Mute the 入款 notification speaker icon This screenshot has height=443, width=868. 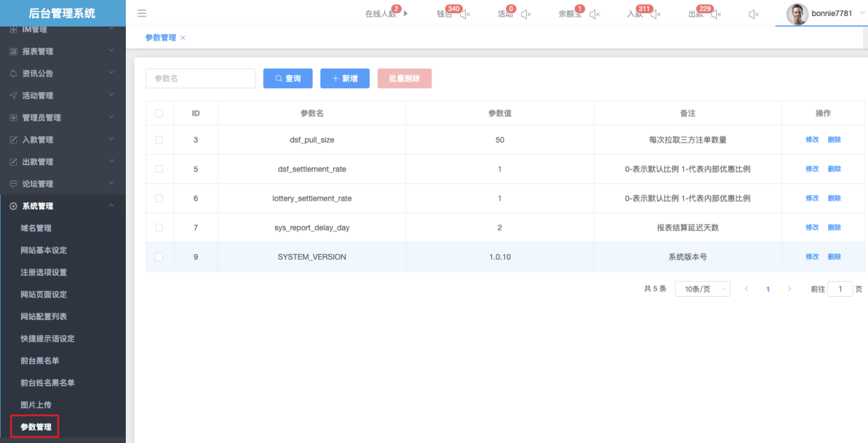pos(655,14)
